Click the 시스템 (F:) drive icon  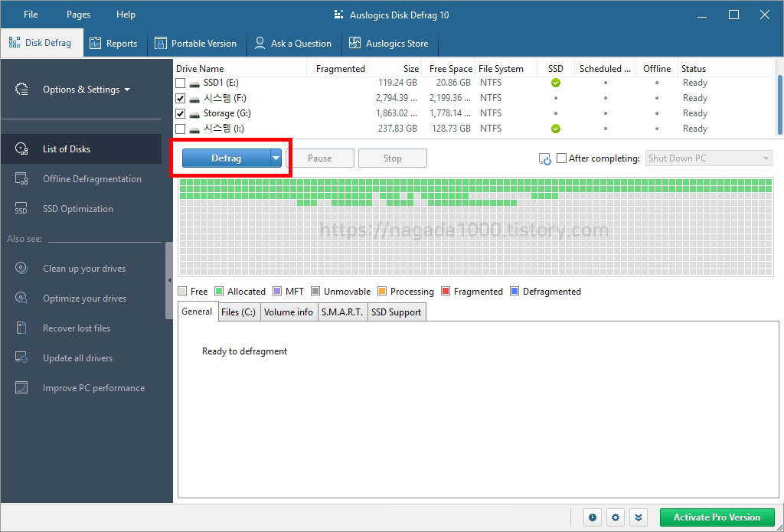coord(194,99)
